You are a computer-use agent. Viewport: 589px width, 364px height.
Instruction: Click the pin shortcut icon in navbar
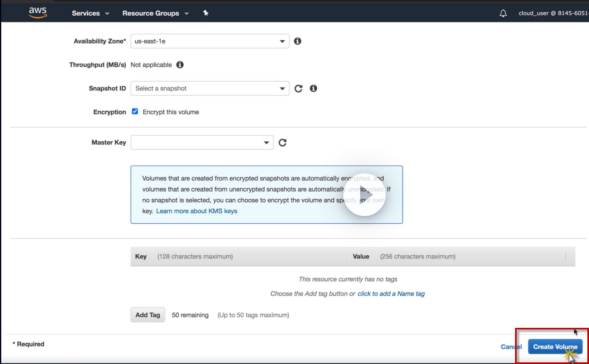pos(206,13)
